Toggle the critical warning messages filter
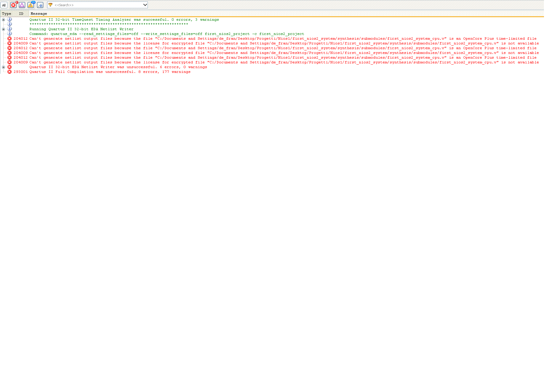Image resolution: width=560 pixels, height=392 pixels. click(x=22, y=5)
